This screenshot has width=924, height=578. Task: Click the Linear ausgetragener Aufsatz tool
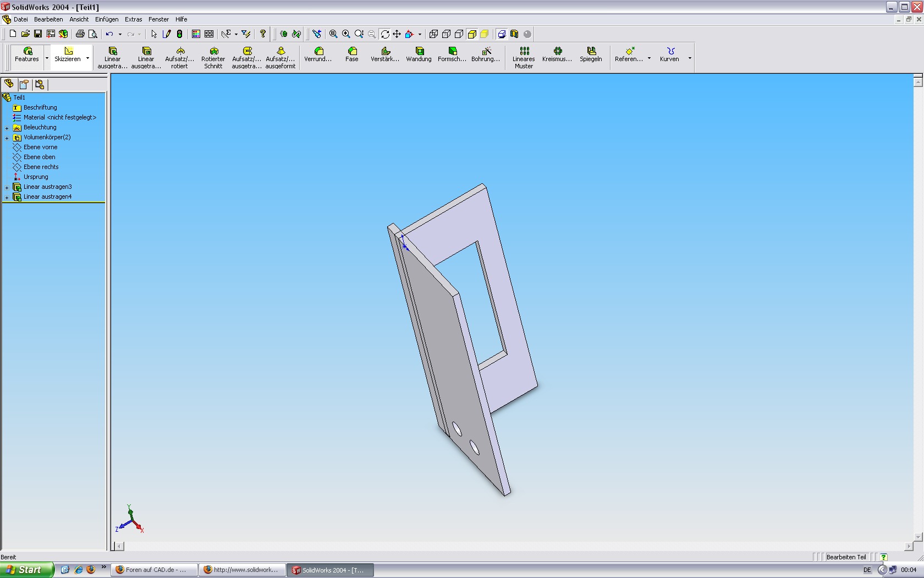pos(112,57)
